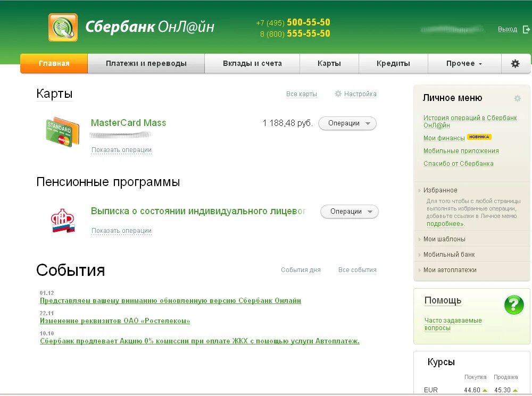Go to the Карты tab

click(x=329, y=63)
